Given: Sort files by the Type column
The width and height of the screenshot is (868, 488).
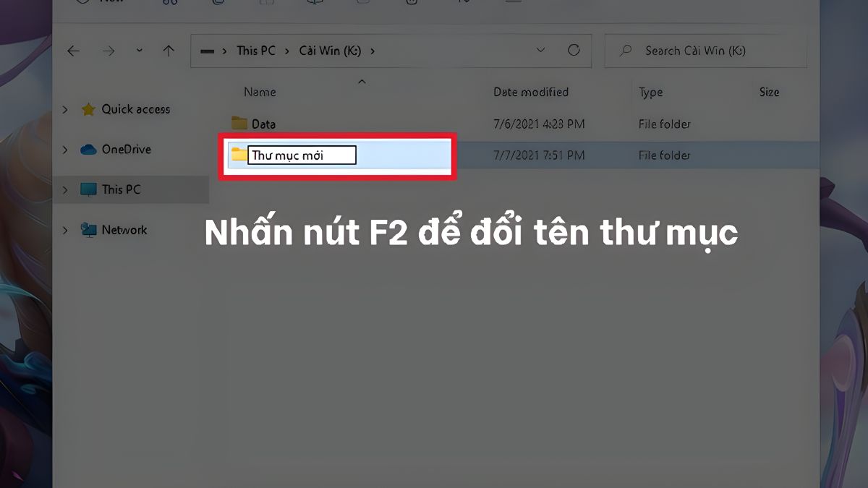Looking at the screenshot, I should coord(650,93).
